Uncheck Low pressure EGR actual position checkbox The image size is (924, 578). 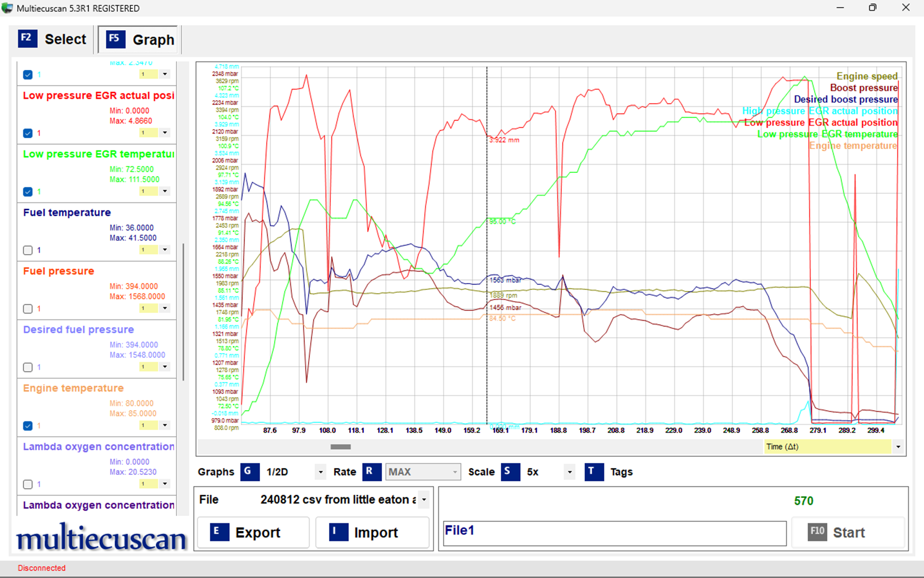[x=28, y=133]
